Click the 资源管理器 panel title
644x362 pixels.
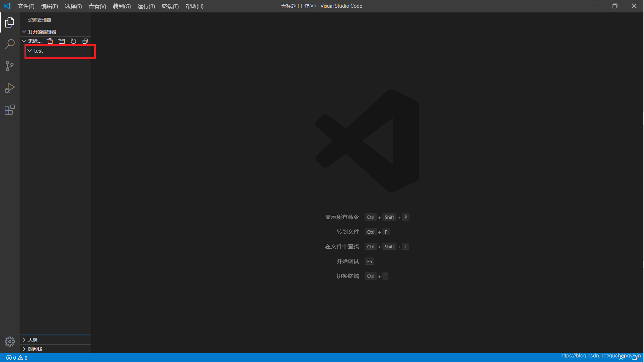pos(40,20)
